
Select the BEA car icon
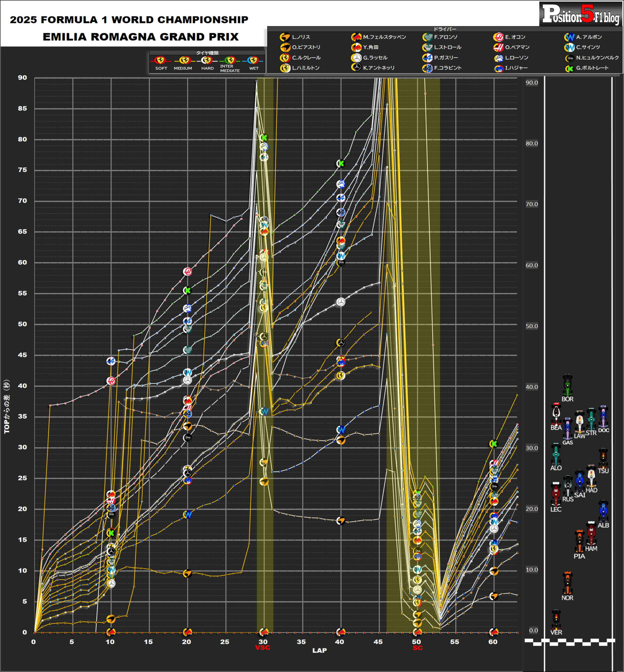(x=556, y=414)
